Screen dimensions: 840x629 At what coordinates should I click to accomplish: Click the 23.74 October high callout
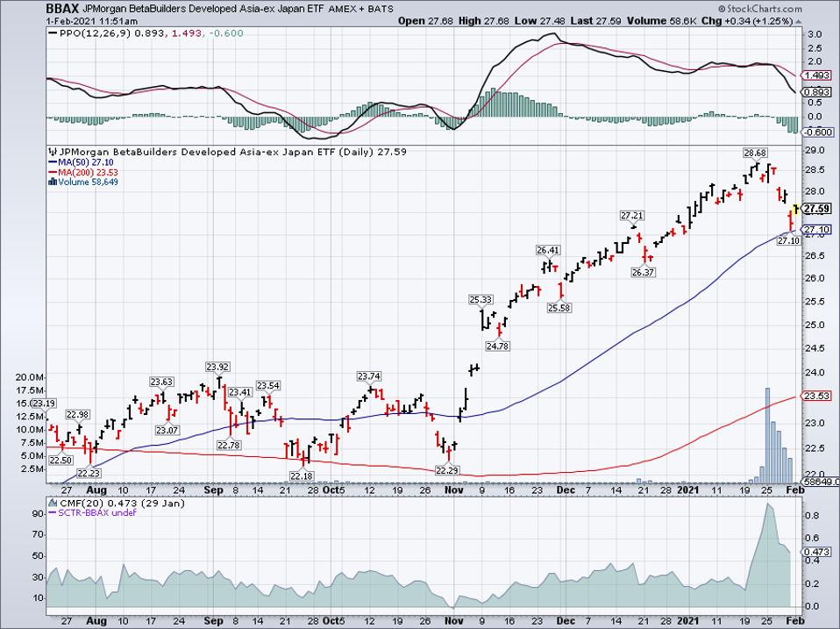click(370, 376)
